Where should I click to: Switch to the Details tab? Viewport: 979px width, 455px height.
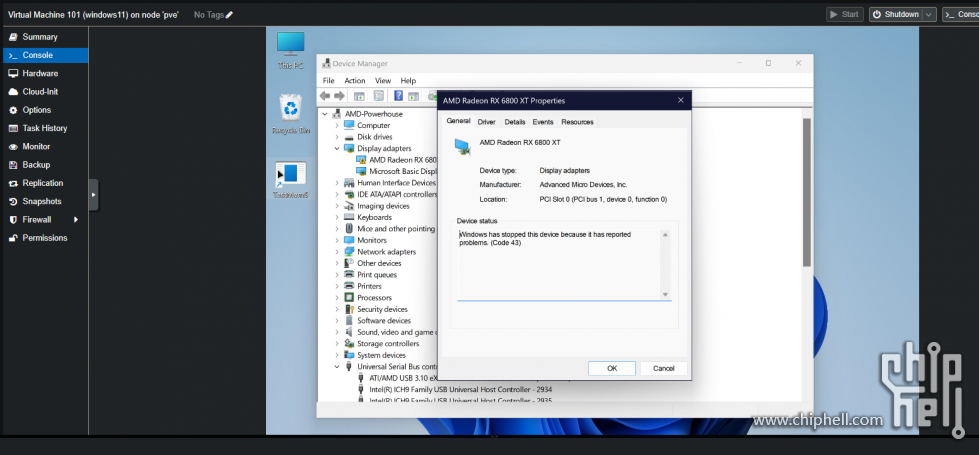pos(515,122)
